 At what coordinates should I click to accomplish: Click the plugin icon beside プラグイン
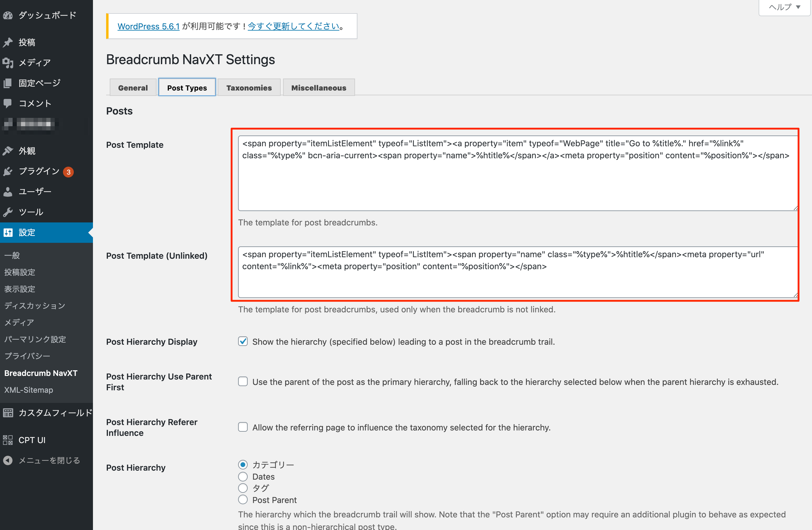(8, 171)
